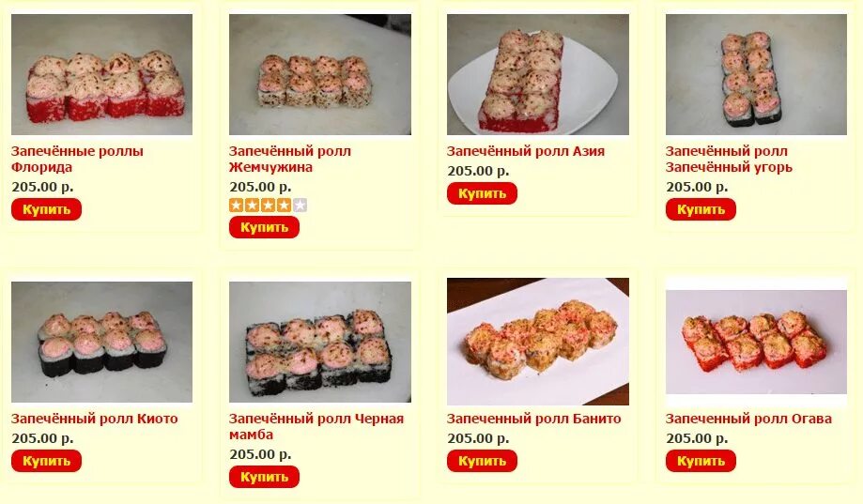The height and width of the screenshot is (504, 863).
Task: Buy the Банито roll
Action: click(x=482, y=461)
